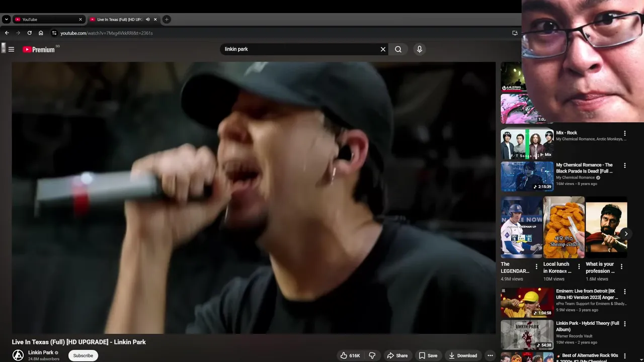Screen dimensions: 644x362
Task: Open Mix - Rock thumbnail
Action: pos(527,144)
